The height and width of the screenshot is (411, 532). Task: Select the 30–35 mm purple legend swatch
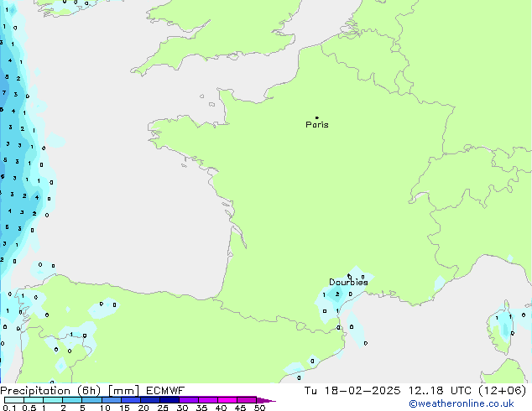click(189, 400)
